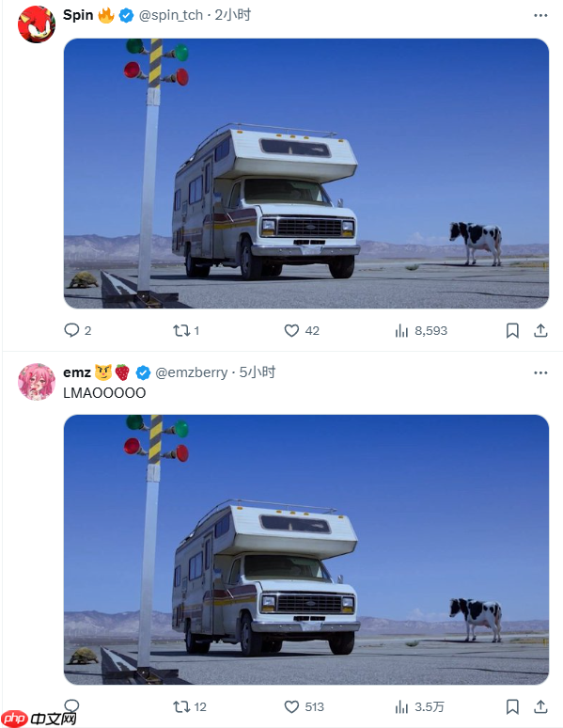Open the 5小时 timestamp on emz's tweet
The width and height of the screenshot is (563, 728).
258,372
